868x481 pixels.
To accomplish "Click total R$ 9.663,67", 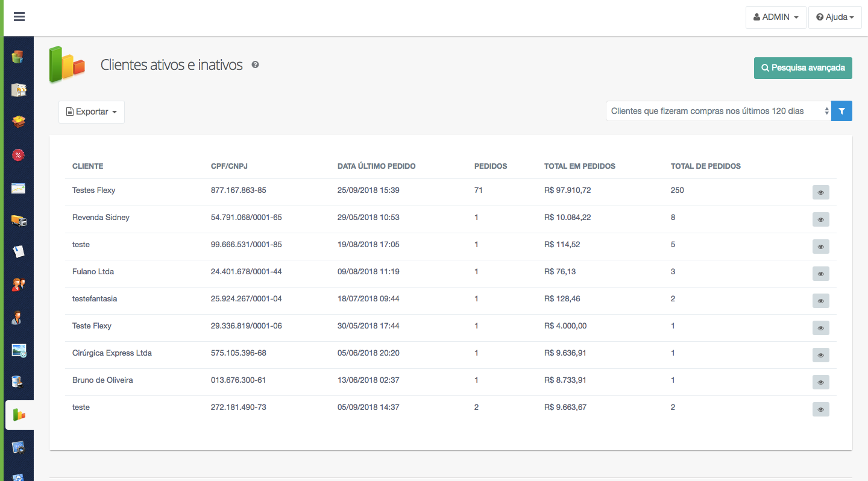I will click(565, 407).
